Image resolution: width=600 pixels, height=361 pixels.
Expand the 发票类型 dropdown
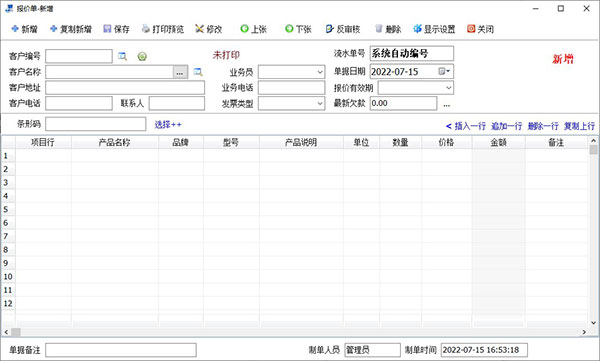[x=320, y=103]
